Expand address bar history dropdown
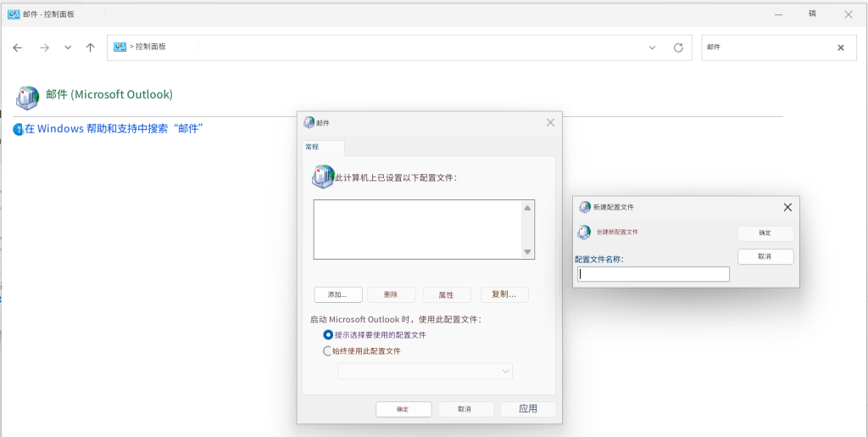868x437 pixels. [653, 48]
